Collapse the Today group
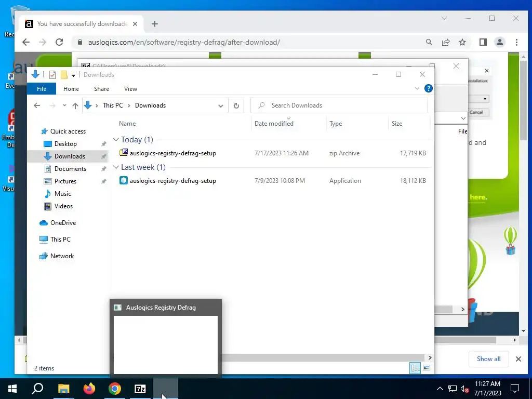Image resolution: width=532 pixels, height=399 pixels. point(116,139)
